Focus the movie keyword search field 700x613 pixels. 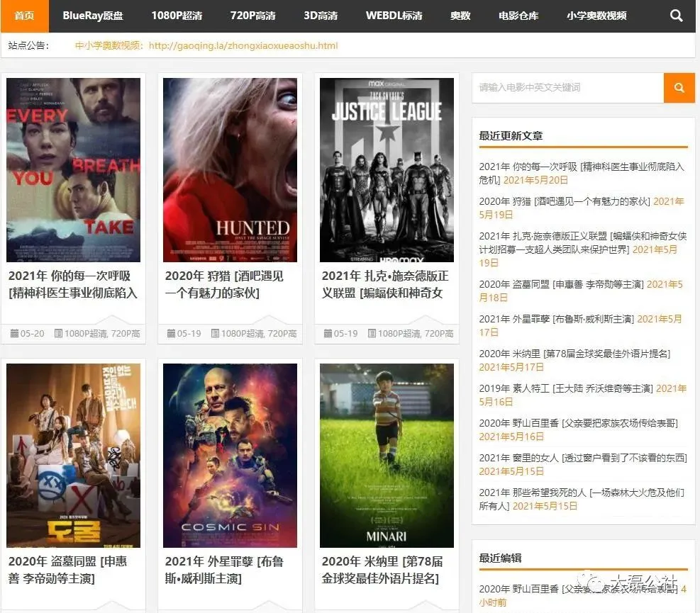[x=568, y=87]
